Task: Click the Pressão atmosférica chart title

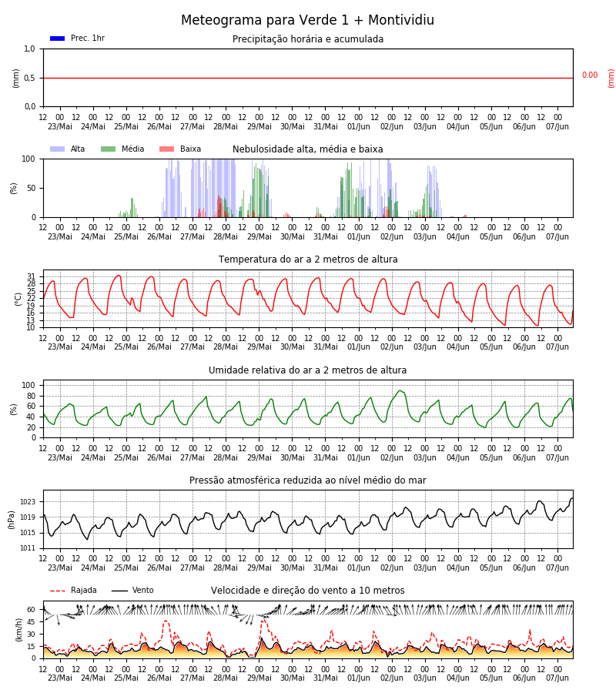Action: click(x=307, y=480)
